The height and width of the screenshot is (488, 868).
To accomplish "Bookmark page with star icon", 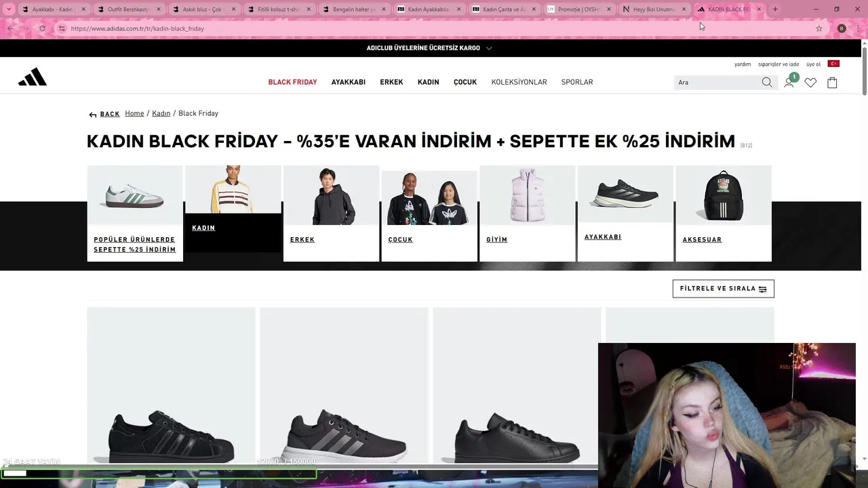I will (819, 28).
